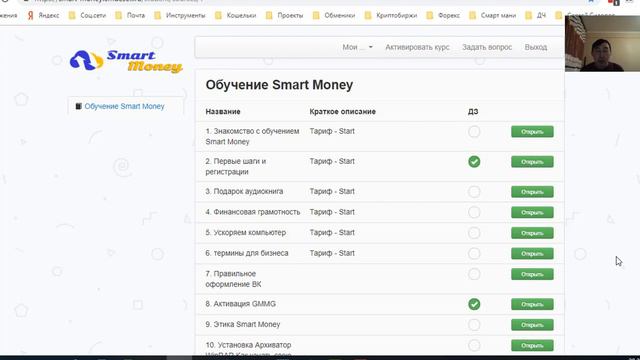Click the webcam video thumbnail

[602, 43]
